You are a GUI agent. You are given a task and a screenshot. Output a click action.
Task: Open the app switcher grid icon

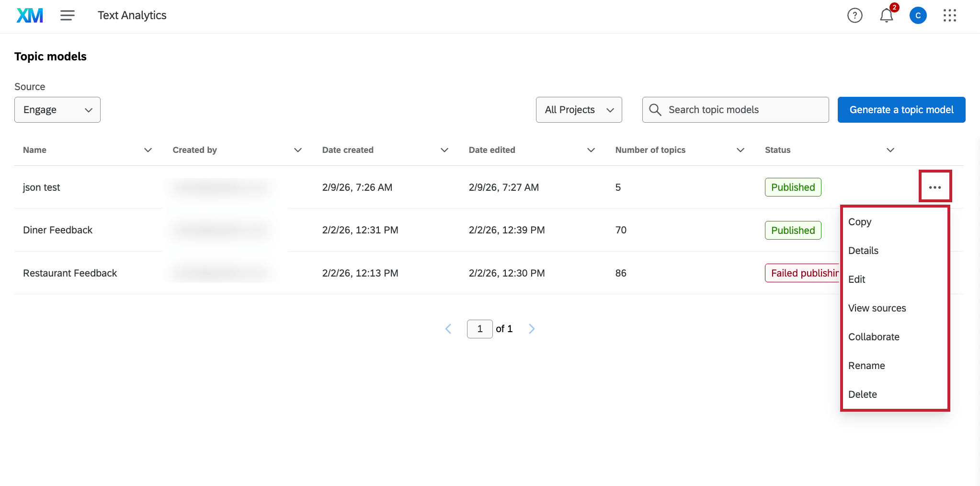tap(949, 15)
